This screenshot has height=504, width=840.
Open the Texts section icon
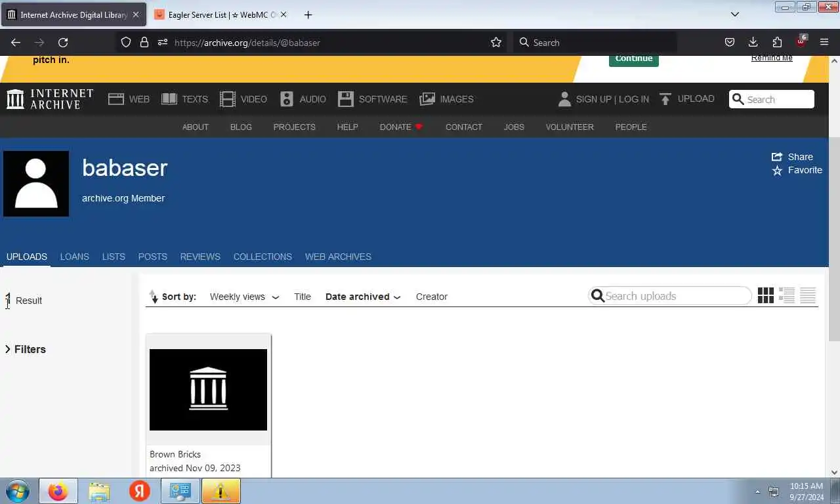click(x=169, y=99)
